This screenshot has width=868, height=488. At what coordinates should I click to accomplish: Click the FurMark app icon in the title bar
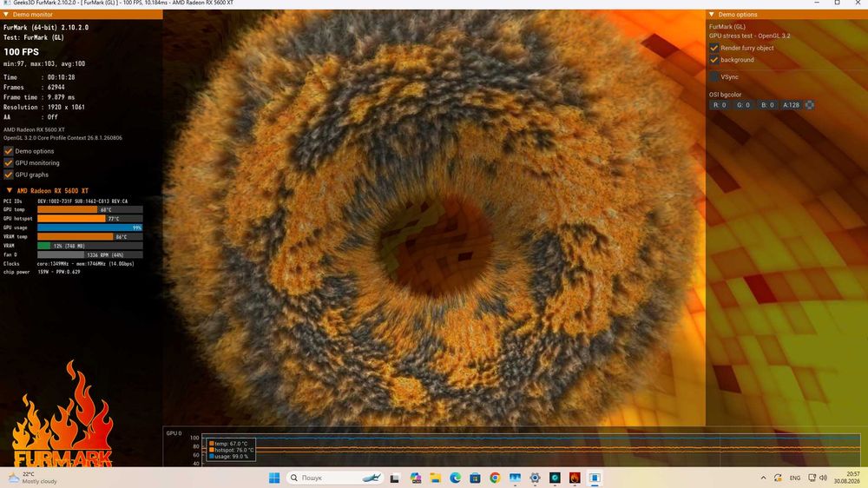6,3
